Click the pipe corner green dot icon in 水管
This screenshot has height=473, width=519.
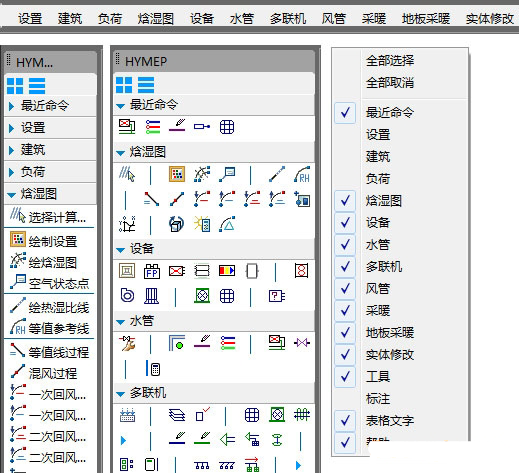point(177,343)
